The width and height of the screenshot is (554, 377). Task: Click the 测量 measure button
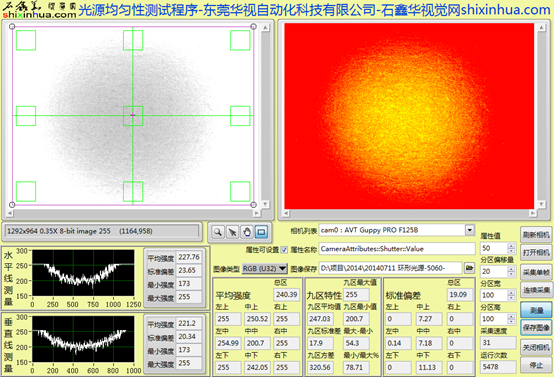536,310
